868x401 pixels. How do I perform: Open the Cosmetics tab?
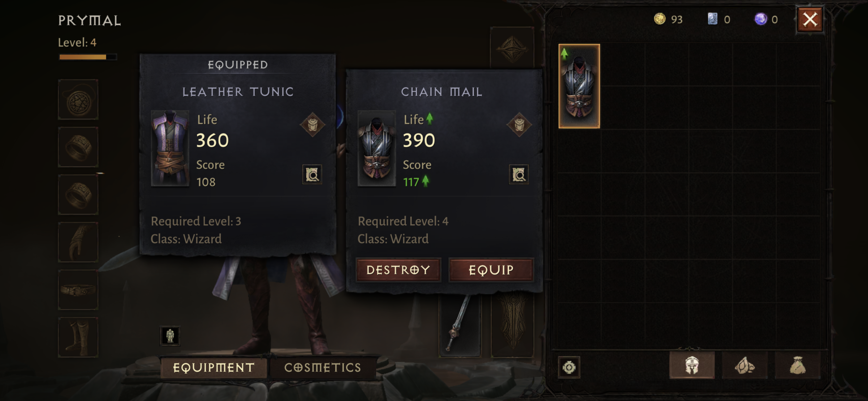(x=323, y=368)
